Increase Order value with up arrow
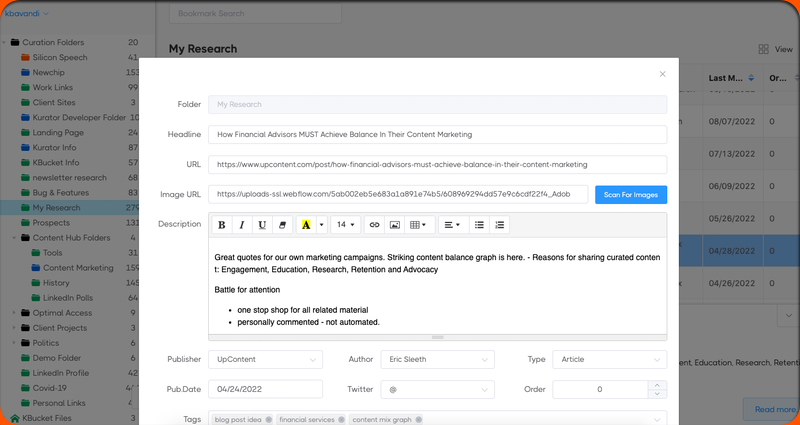 coord(657,385)
